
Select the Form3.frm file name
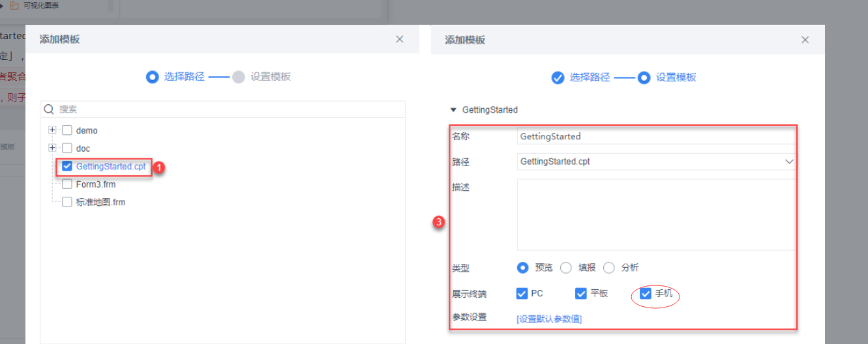pyautogui.click(x=96, y=184)
